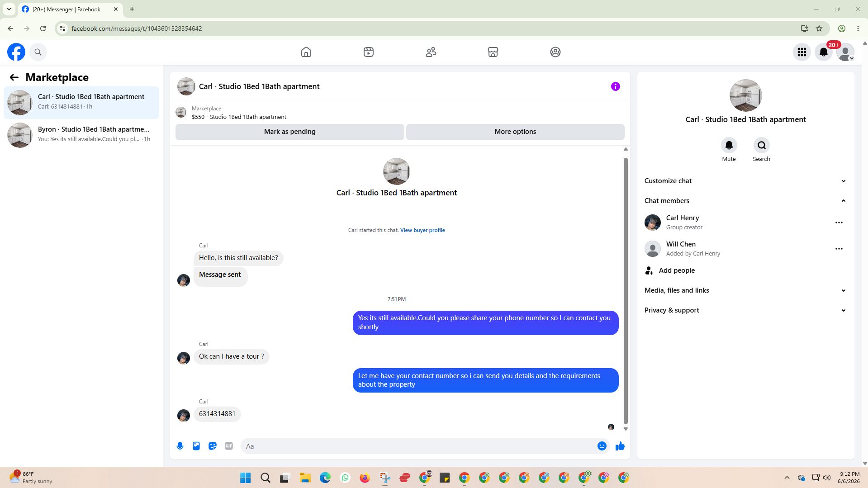Open the notifications bell
The width and height of the screenshot is (868, 488).
coord(824,52)
